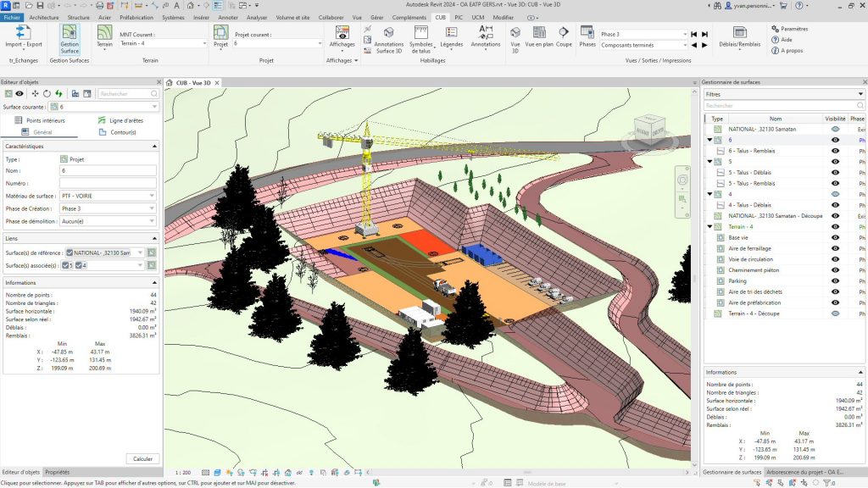Open the Ligne d'arêtes tab

point(120,120)
